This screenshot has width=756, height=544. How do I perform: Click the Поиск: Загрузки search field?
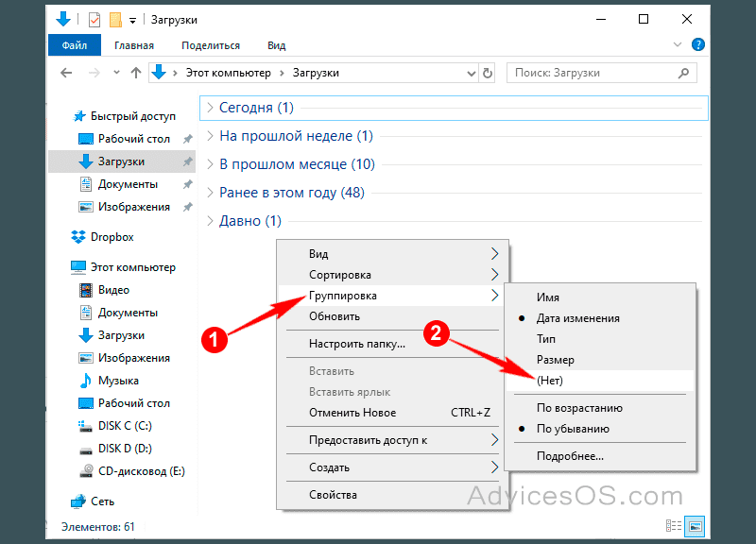(x=602, y=73)
